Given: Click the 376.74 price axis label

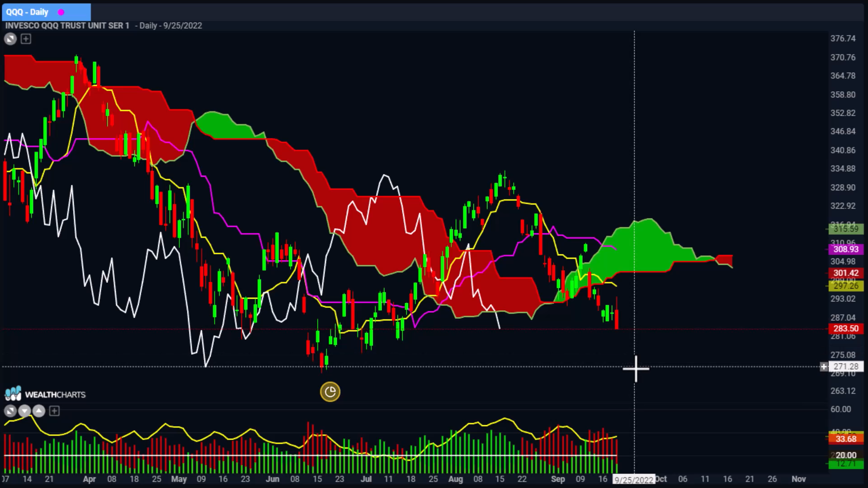Looking at the screenshot, I should click(x=843, y=39).
